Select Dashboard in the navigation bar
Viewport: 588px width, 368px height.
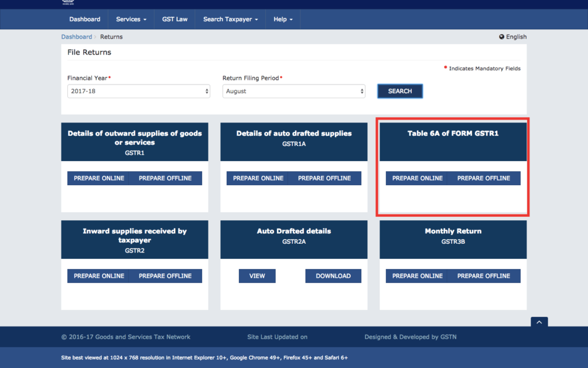[84, 19]
